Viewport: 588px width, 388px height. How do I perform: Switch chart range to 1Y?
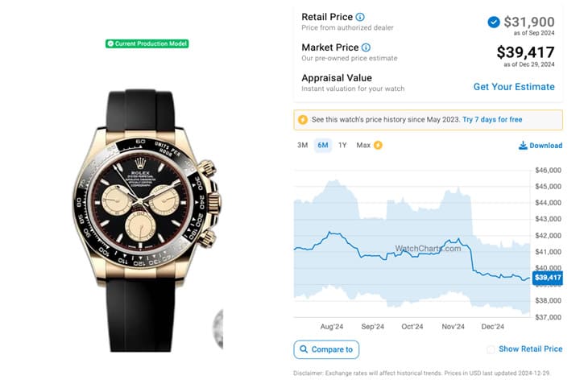coord(342,146)
